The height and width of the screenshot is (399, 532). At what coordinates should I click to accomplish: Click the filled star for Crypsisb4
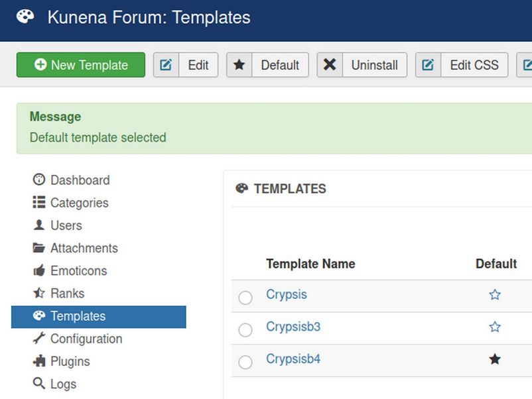[495, 359]
